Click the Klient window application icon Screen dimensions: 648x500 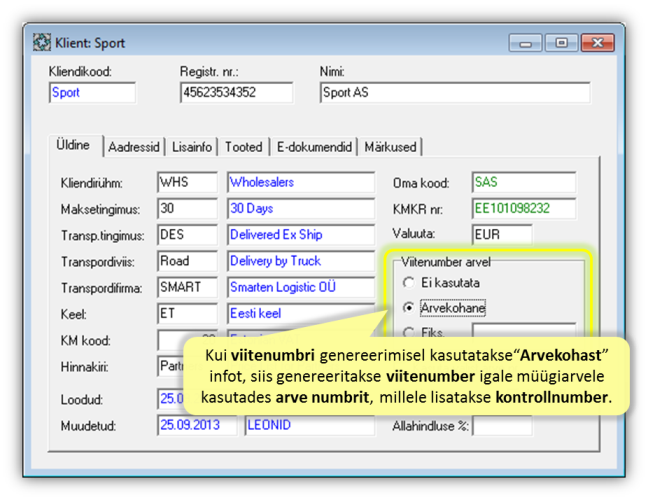[42, 43]
